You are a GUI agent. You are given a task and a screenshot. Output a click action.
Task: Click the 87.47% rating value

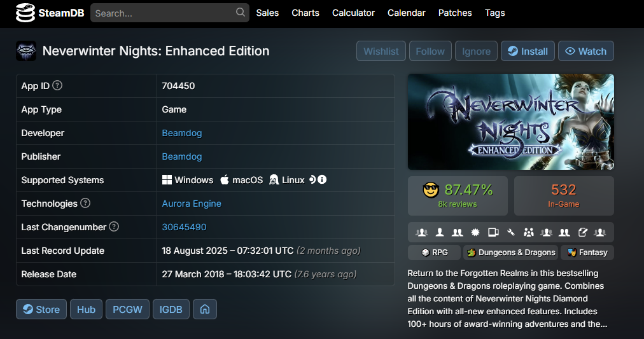click(468, 190)
